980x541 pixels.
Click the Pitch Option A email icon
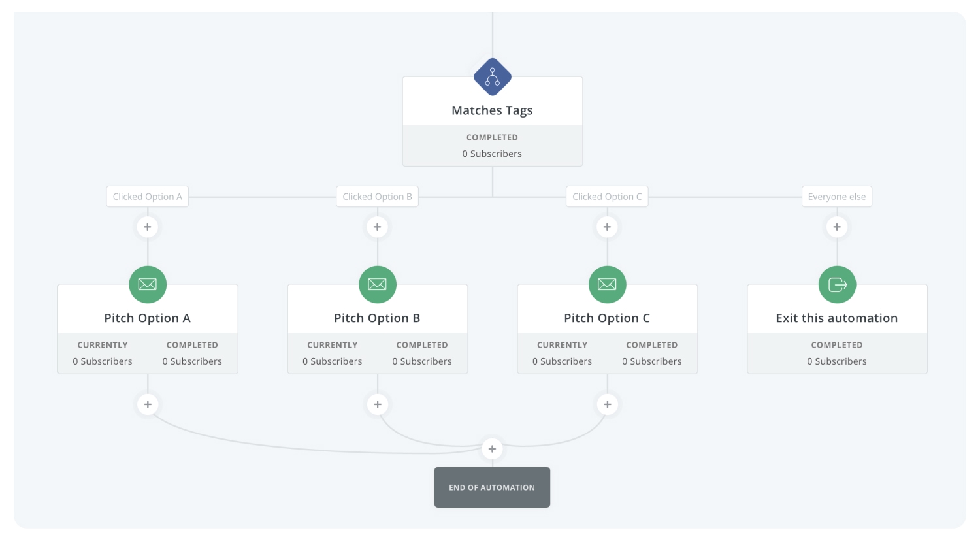click(148, 284)
